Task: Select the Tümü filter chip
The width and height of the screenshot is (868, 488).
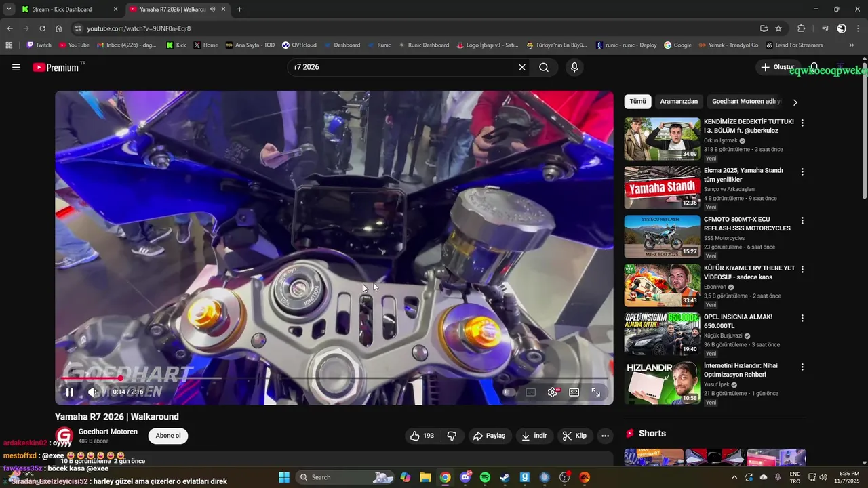Action: click(637, 102)
